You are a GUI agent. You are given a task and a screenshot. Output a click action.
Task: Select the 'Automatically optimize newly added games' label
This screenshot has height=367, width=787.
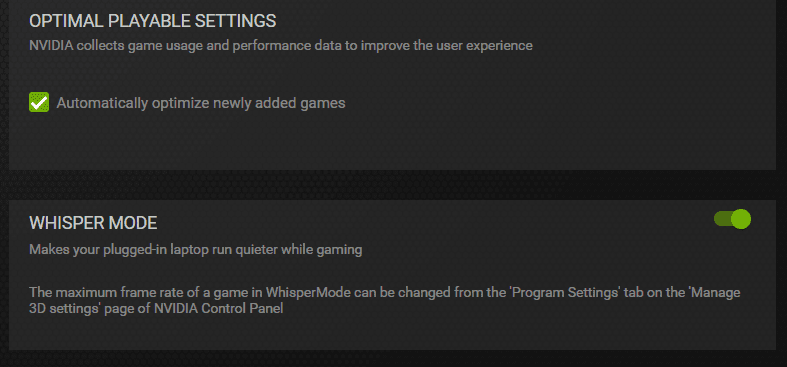point(201,103)
